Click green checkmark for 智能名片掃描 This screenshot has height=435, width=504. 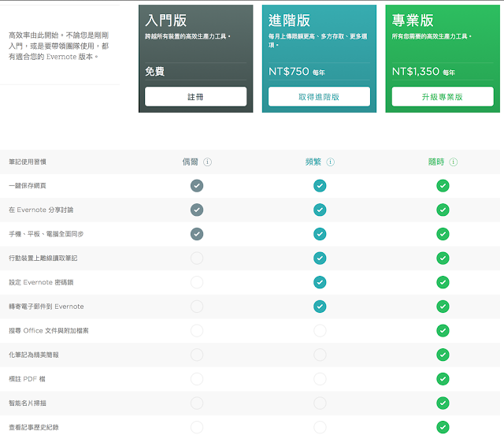tap(443, 403)
